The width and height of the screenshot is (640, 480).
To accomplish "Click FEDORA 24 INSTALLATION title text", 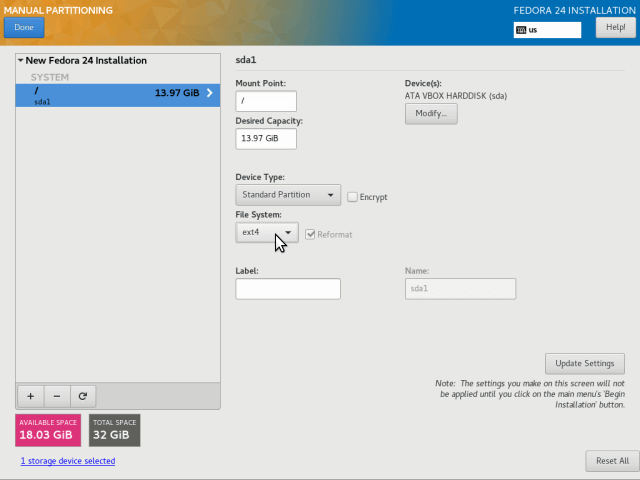I will [x=574, y=10].
